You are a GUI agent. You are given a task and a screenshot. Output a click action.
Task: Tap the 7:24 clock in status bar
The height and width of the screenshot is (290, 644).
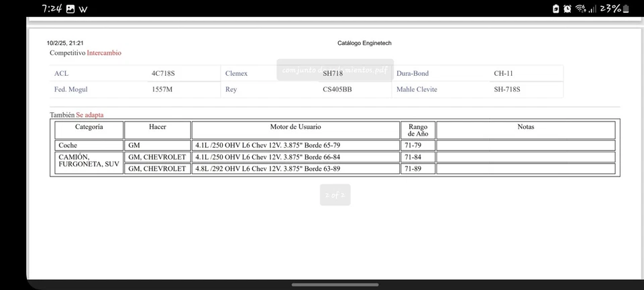52,9
